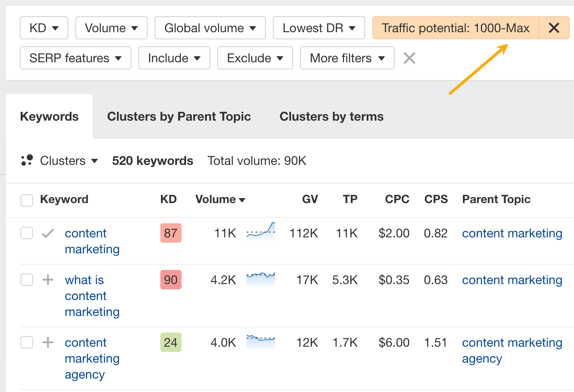Sort by Volume column header
The image size is (574, 392).
click(220, 199)
